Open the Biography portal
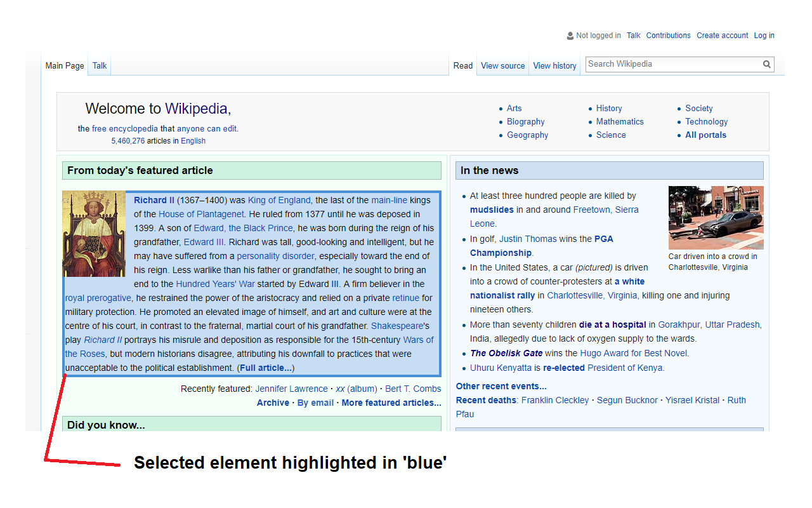This screenshot has height=508, width=812. click(526, 122)
